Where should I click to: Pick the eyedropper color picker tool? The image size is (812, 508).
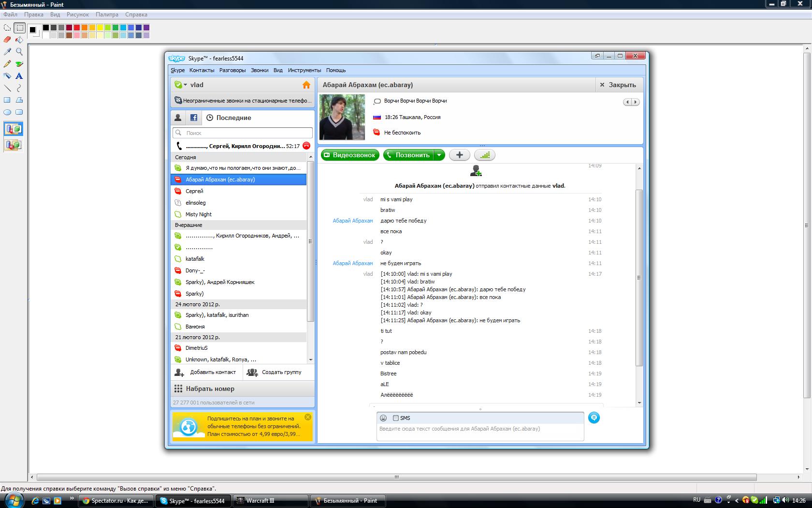pyautogui.click(x=7, y=52)
